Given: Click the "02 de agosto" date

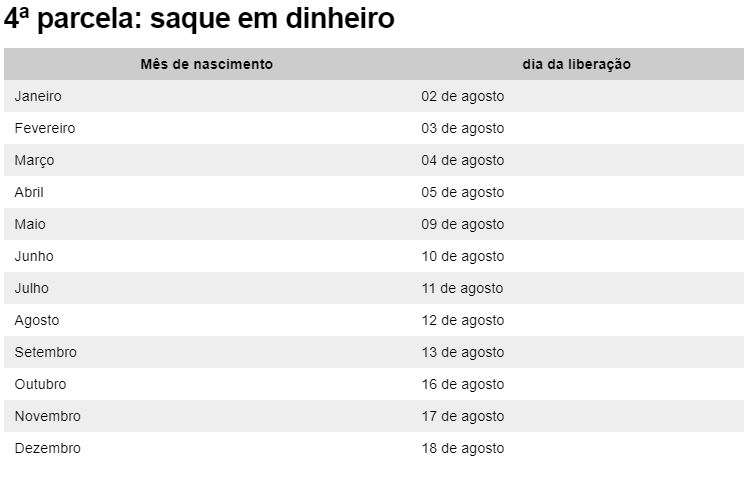Looking at the screenshot, I should [x=462, y=96].
